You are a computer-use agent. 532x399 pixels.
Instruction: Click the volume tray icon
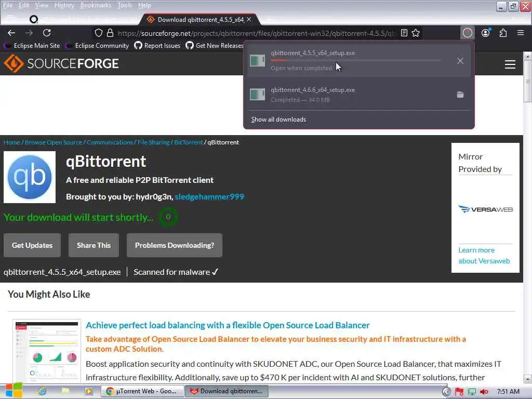point(484,392)
